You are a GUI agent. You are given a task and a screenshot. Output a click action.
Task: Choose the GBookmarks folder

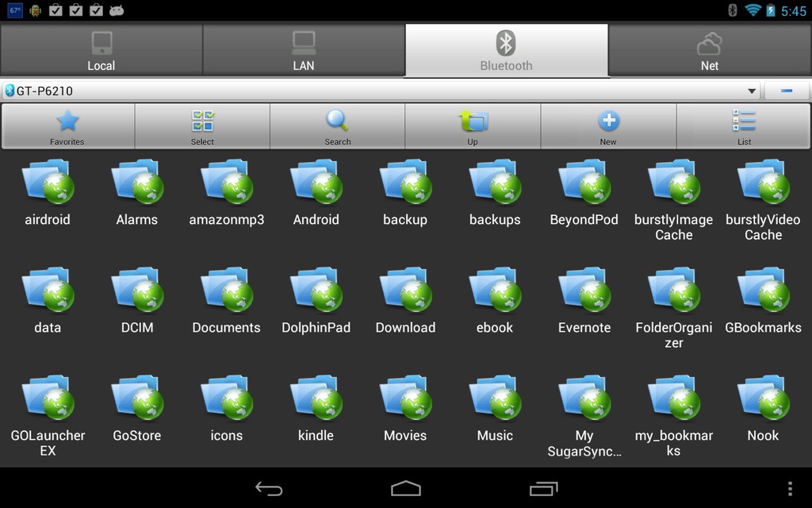[x=764, y=301]
